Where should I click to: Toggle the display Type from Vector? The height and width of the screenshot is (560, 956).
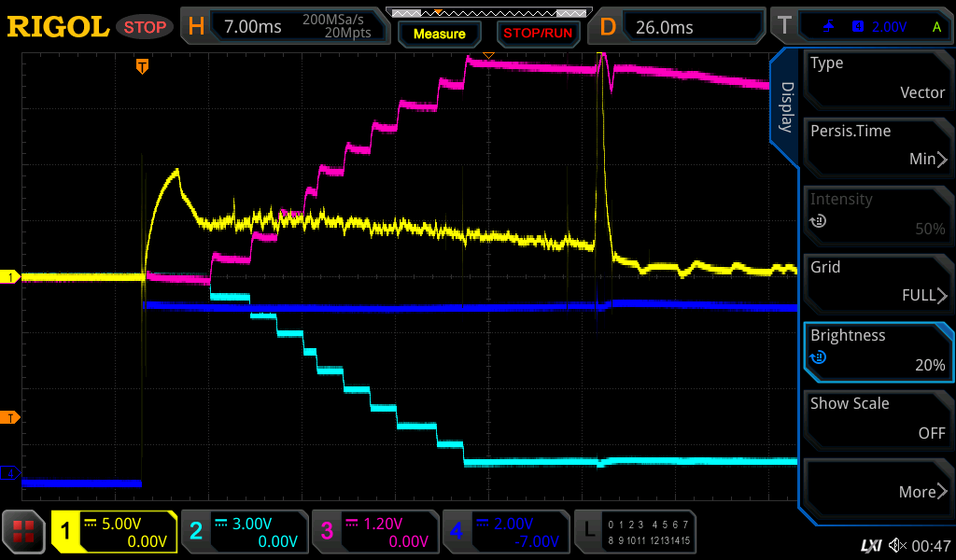pyautogui.click(x=878, y=77)
